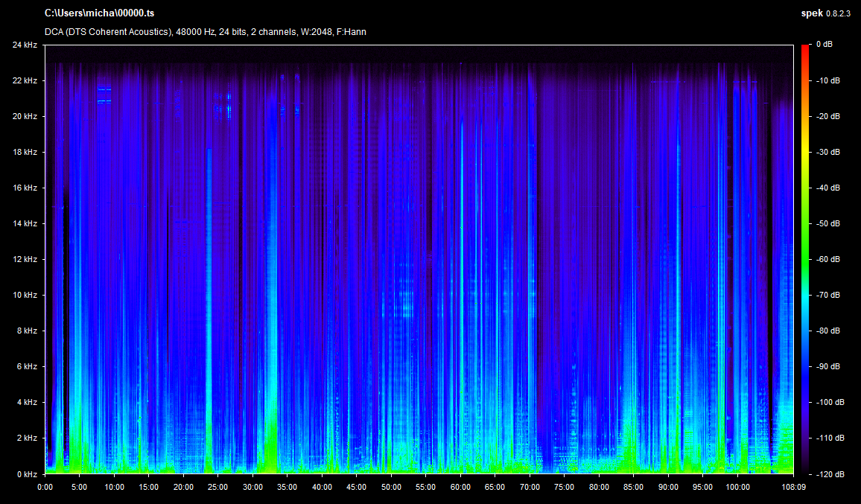Select the 0 dB label on scale
Viewport: 861px width, 504px height.
tap(825, 45)
